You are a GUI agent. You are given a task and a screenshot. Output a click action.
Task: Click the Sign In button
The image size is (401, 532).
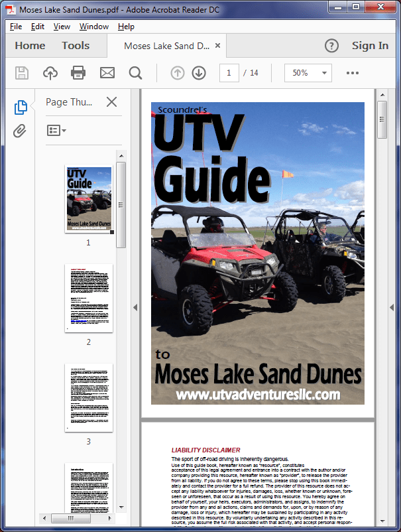pyautogui.click(x=370, y=46)
